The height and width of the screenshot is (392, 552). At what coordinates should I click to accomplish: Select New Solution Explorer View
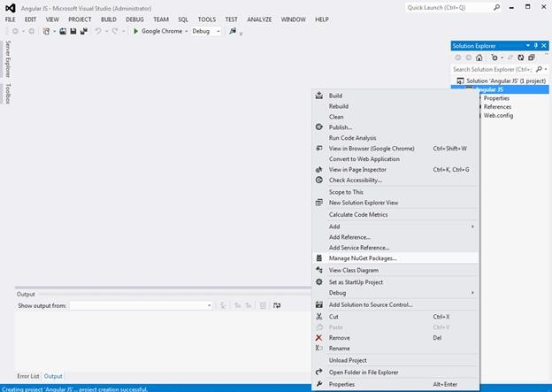395,203
